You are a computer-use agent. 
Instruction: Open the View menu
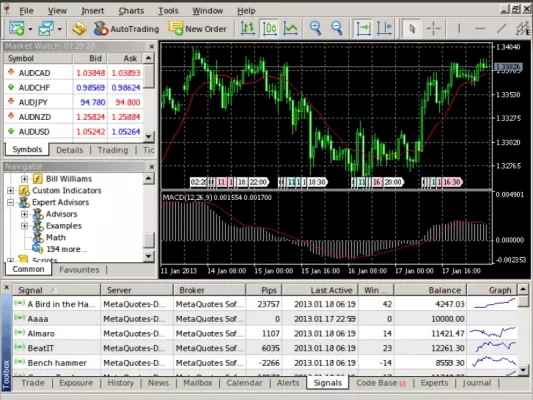tap(57, 11)
